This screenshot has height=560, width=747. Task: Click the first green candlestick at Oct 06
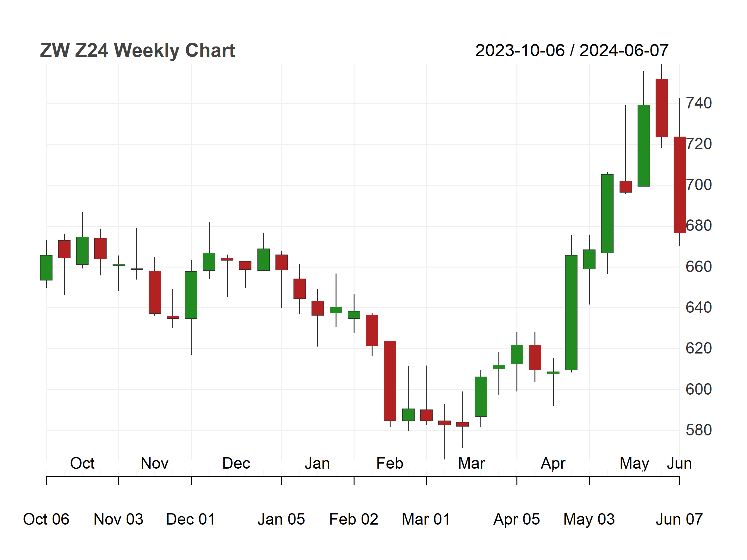click(x=46, y=268)
